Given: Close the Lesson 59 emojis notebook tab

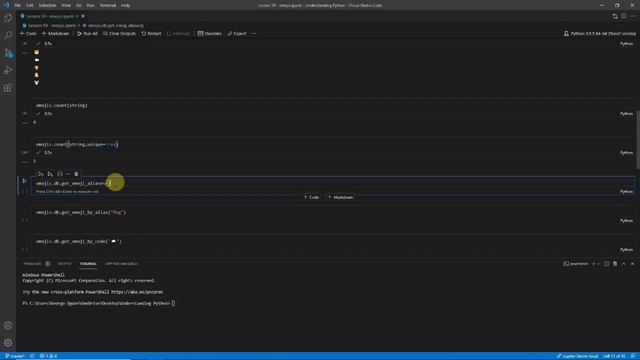Looking at the screenshot, I should click(x=83, y=16).
